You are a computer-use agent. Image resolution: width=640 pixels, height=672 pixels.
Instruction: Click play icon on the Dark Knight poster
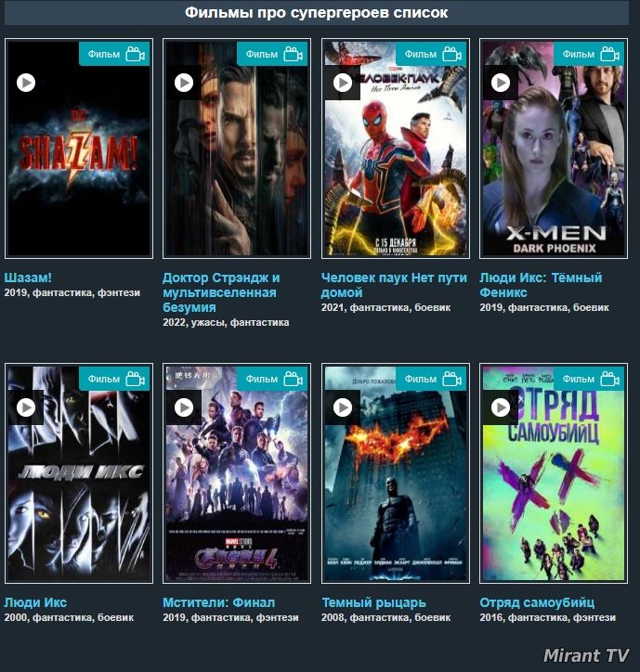click(x=343, y=407)
